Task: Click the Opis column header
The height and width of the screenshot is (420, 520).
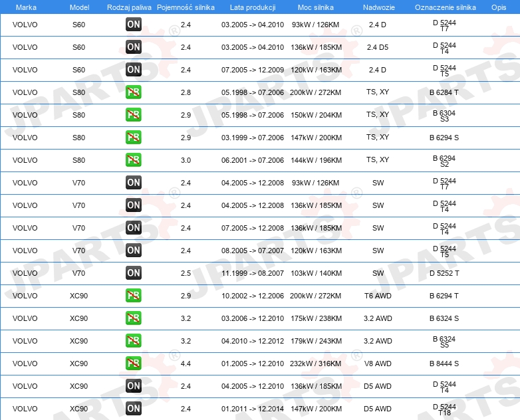Action: tap(499, 7)
